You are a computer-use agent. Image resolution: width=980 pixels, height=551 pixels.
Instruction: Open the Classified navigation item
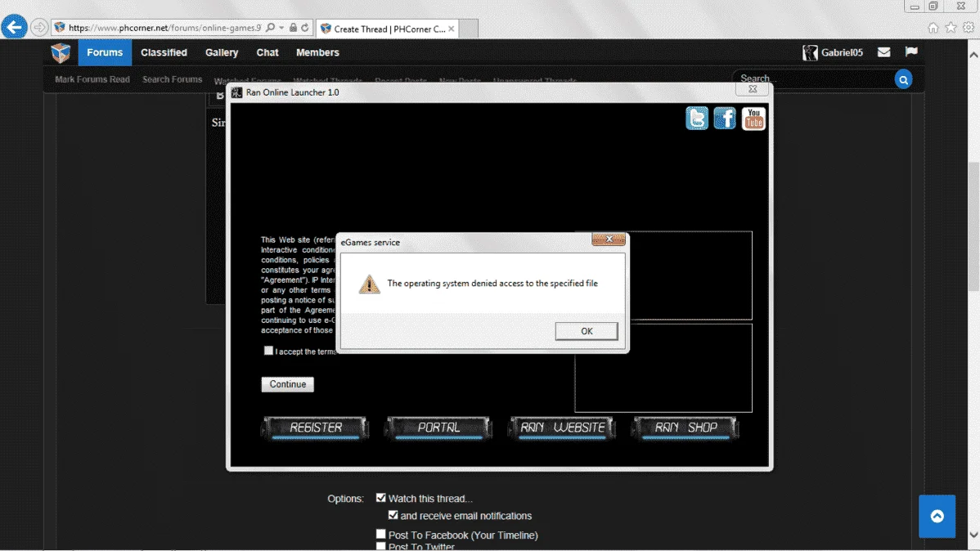click(164, 52)
